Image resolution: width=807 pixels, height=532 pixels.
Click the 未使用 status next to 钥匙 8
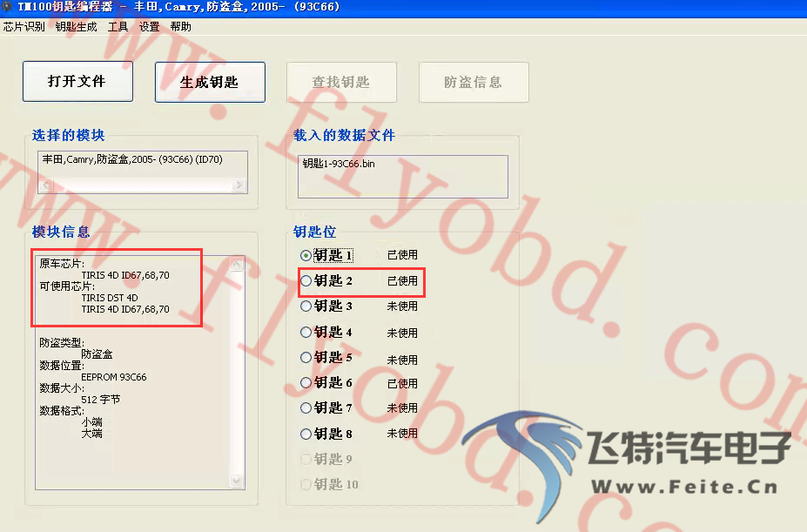[402, 434]
